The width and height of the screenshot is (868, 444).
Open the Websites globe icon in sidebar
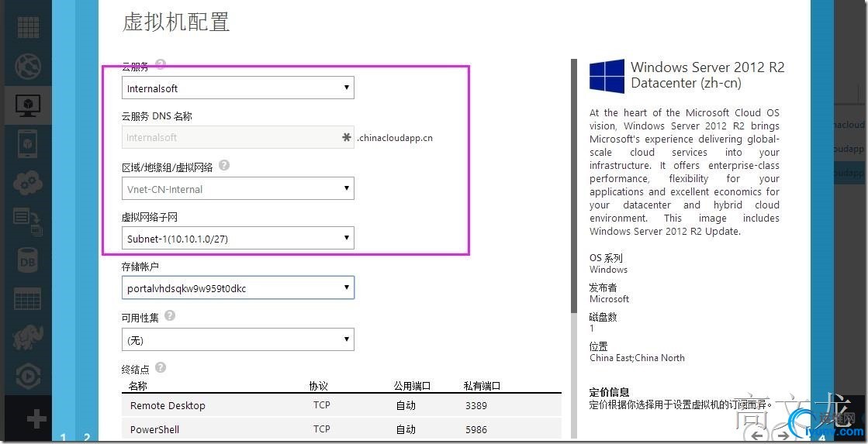coord(28,67)
